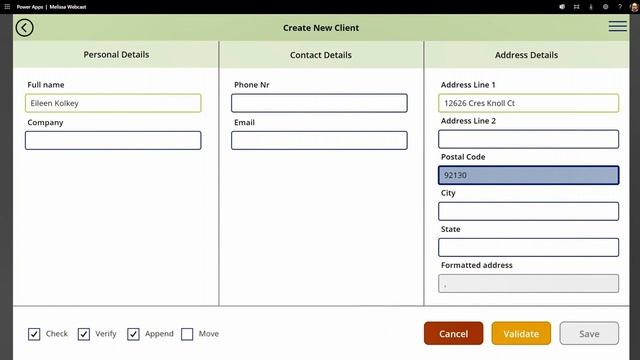Click the Power Apps title text
This screenshot has width=640, height=360.
click(30, 7)
